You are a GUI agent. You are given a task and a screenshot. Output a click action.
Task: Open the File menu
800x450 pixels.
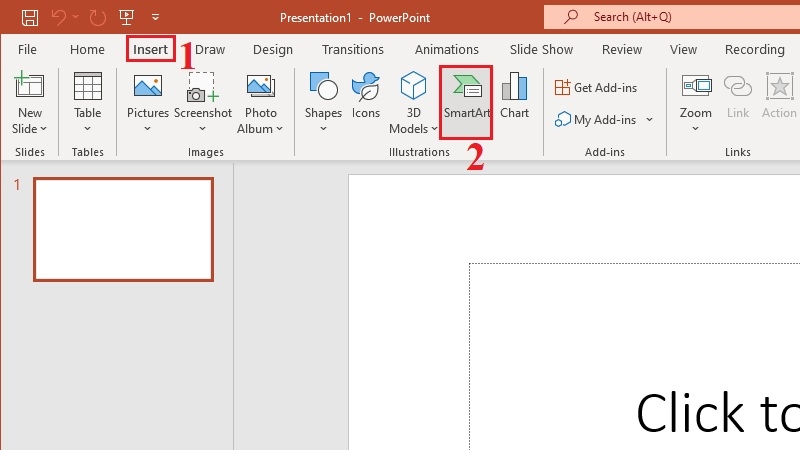pyautogui.click(x=27, y=49)
